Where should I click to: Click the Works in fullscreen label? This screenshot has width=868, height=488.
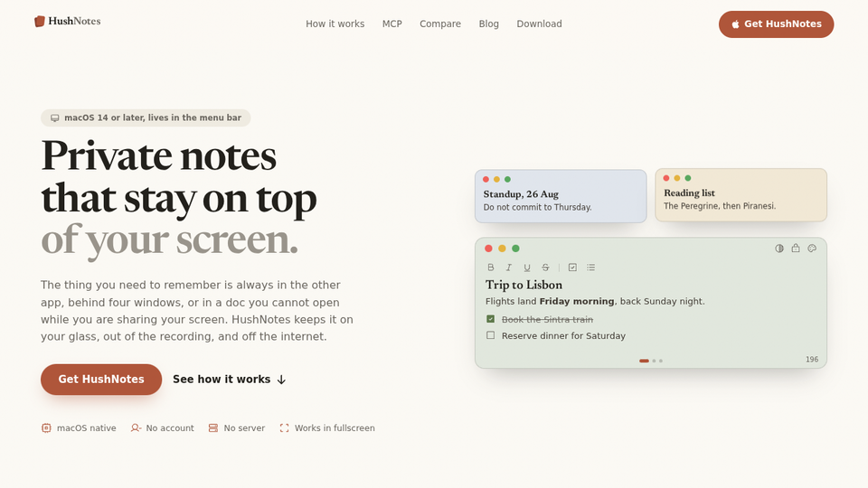coord(335,428)
